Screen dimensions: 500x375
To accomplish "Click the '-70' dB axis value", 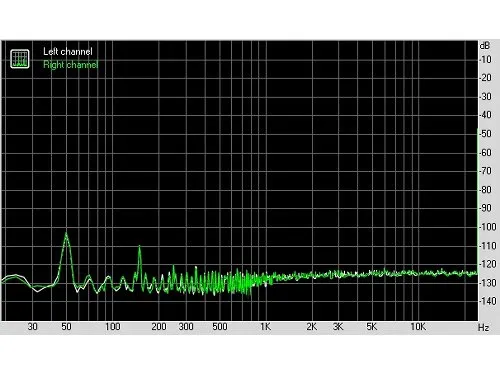I will [485, 171].
